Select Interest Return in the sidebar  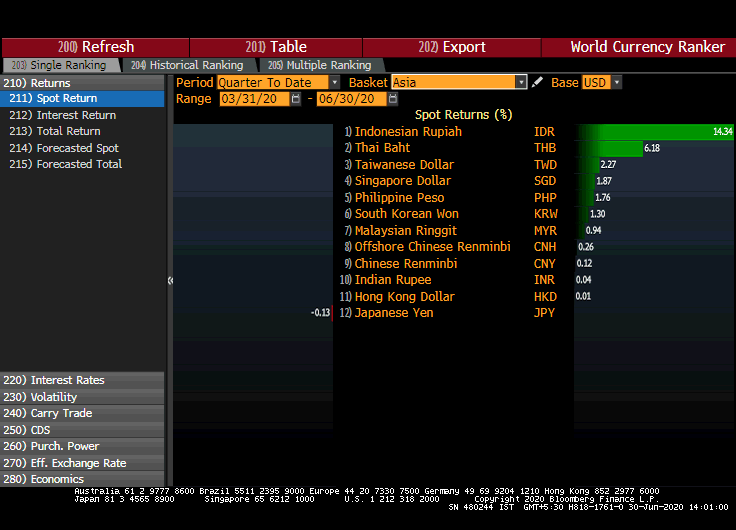pyautogui.click(x=76, y=115)
